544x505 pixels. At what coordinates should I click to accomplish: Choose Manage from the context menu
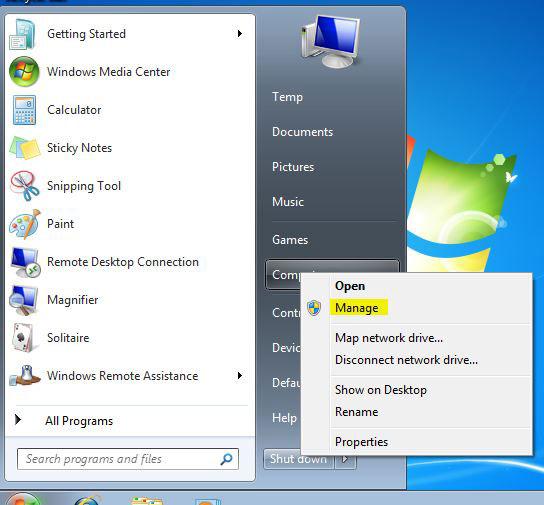pos(357,308)
